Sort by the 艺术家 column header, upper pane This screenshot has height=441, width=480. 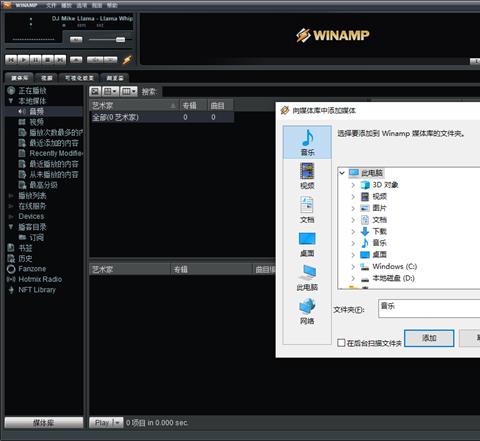134,106
